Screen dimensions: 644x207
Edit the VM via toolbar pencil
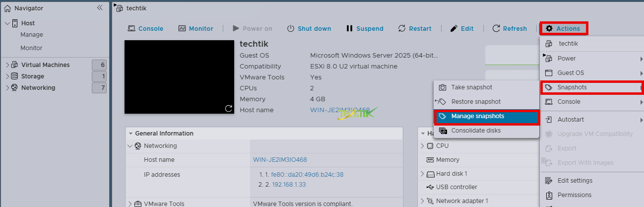click(462, 28)
